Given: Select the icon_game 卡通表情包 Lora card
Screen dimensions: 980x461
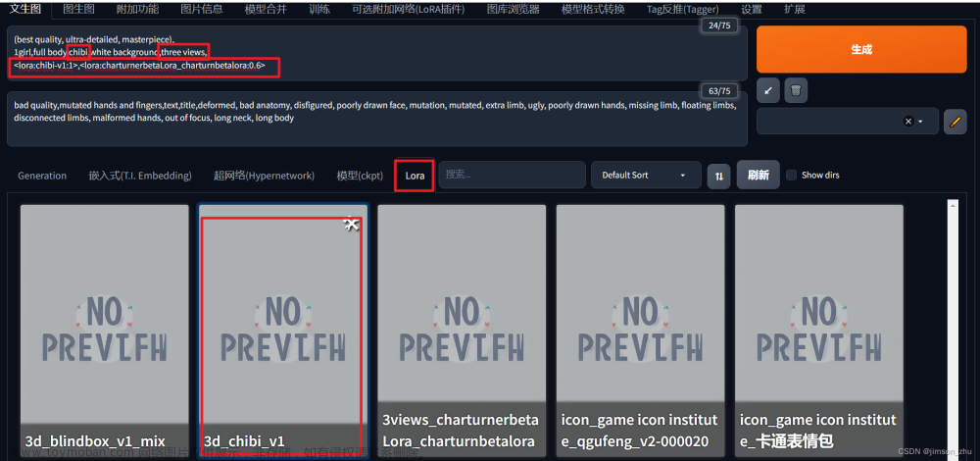Looking at the screenshot, I should 818,329.
